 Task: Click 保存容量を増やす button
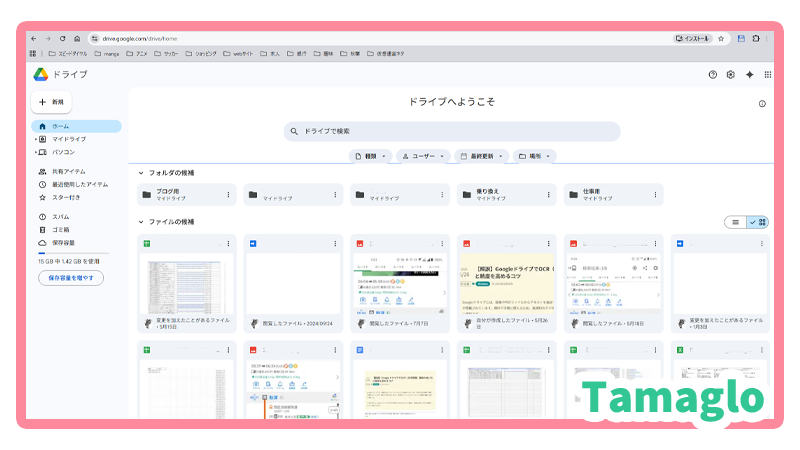(70, 278)
